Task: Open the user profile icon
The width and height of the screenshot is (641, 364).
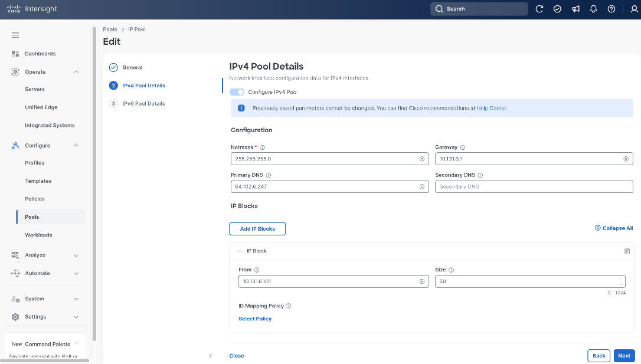Action: [x=634, y=9]
